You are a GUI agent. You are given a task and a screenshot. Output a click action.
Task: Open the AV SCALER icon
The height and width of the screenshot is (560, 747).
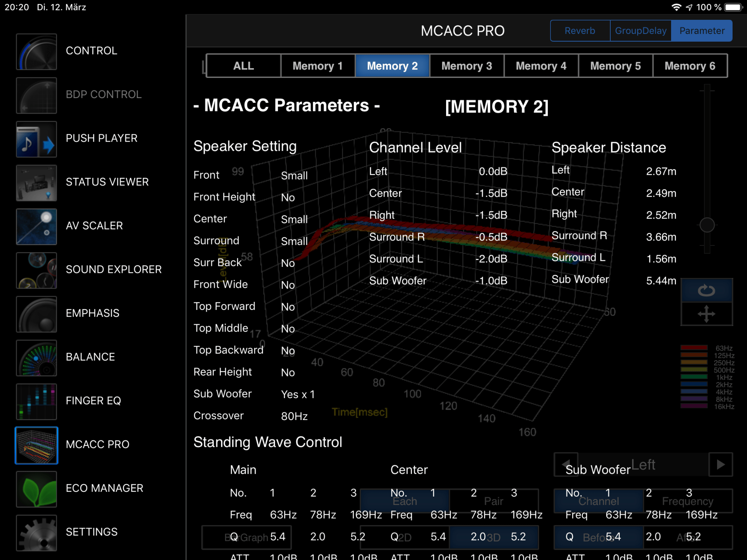click(x=37, y=227)
